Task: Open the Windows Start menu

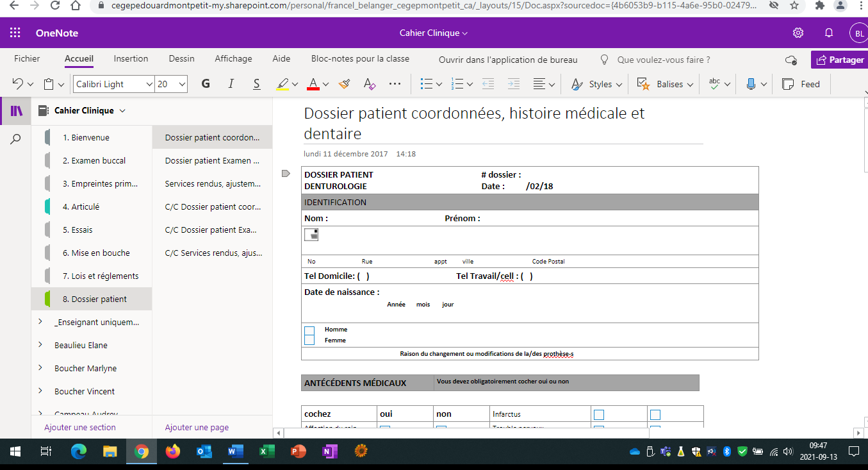Action: (x=15, y=451)
